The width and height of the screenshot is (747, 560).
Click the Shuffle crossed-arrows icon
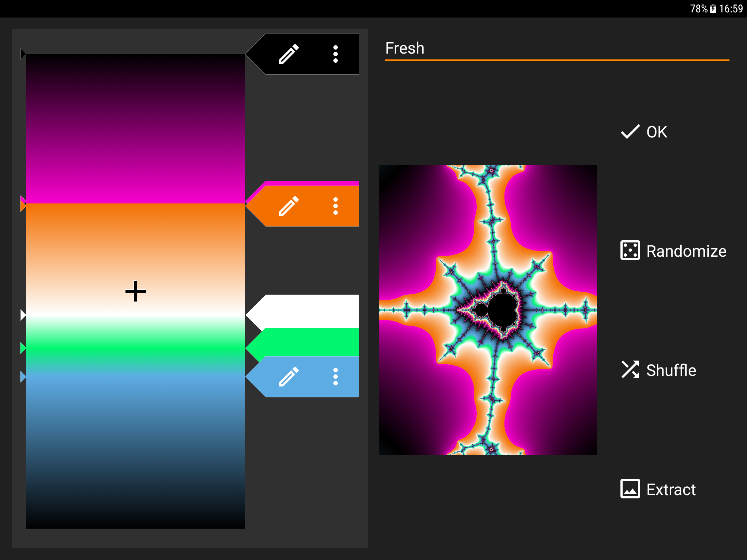coord(631,370)
